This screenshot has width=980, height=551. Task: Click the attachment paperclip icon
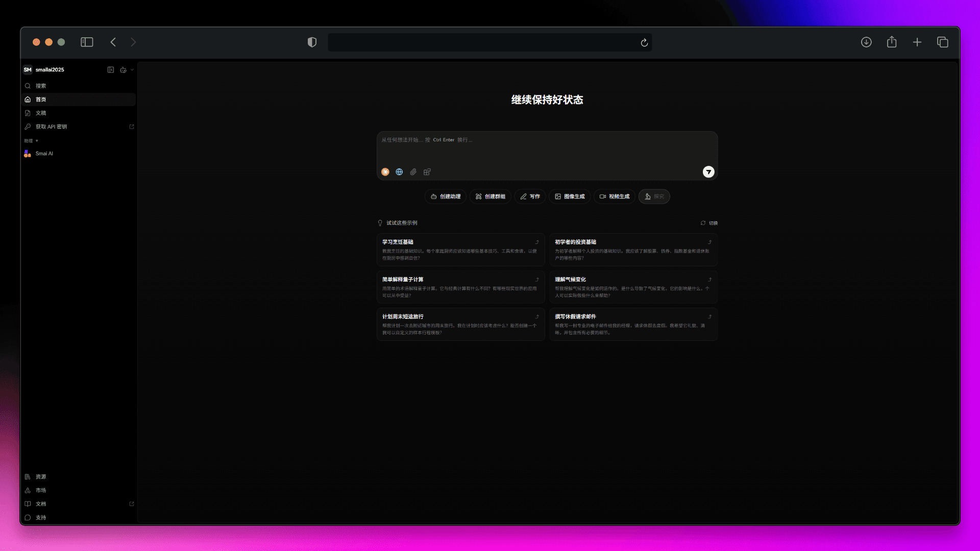[x=413, y=172]
